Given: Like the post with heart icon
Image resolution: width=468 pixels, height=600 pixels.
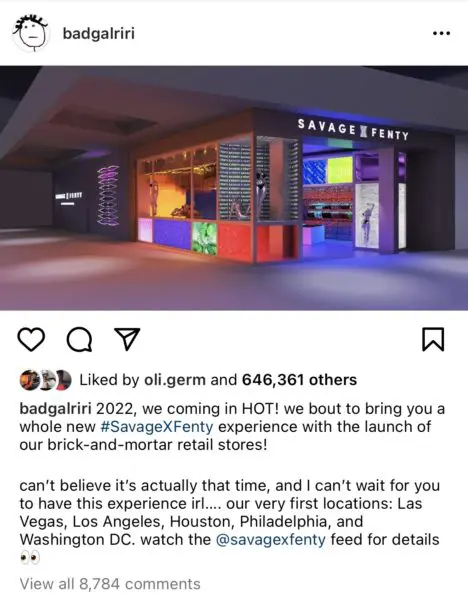Looking at the screenshot, I should coord(31,340).
